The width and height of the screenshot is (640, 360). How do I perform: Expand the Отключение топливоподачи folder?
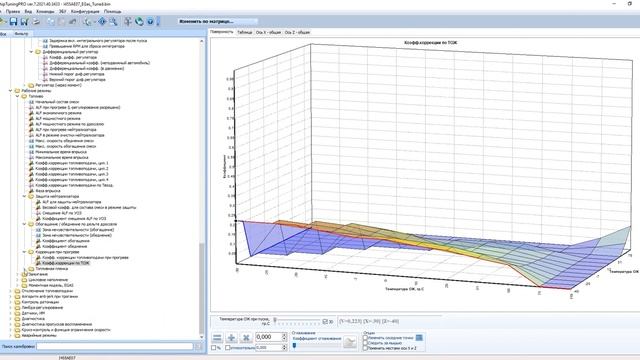pyautogui.click(x=11, y=291)
